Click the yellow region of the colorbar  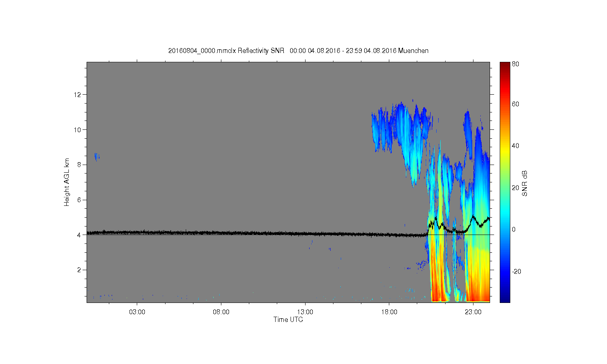coord(505,152)
